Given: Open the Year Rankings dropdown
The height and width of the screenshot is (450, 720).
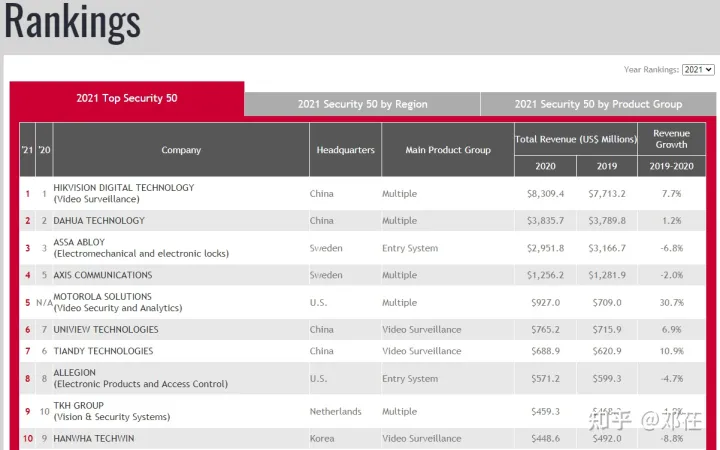Looking at the screenshot, I should click(x=697, y=70).
